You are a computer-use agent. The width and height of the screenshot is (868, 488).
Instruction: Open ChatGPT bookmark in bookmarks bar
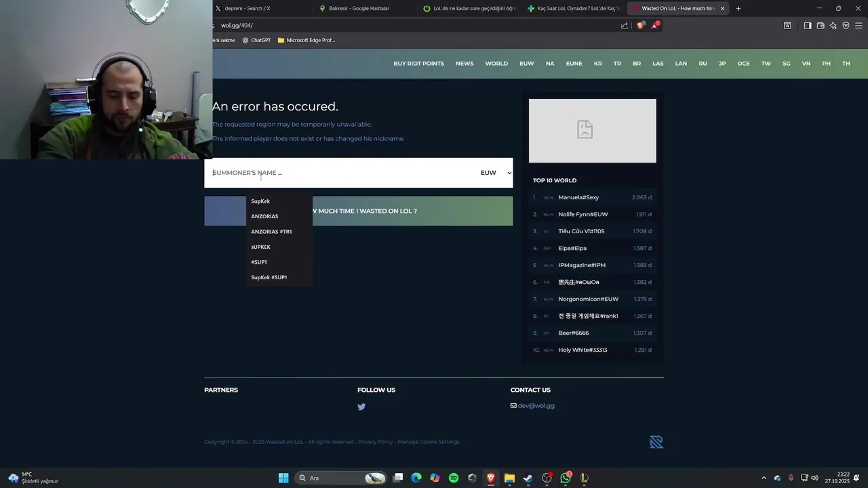(x=256, y=40)
